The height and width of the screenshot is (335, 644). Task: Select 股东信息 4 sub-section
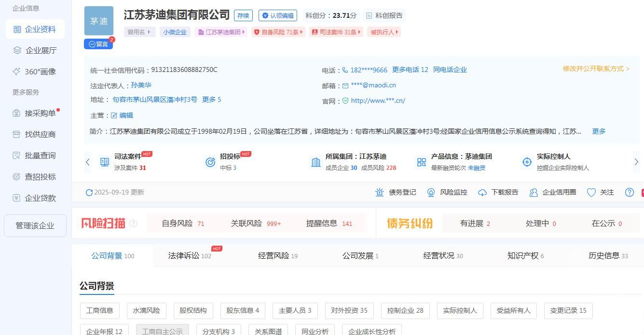(x=243, y=310)
